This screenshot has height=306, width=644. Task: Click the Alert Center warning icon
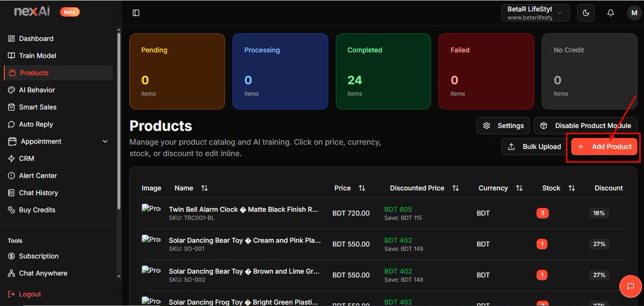point(11,176)
